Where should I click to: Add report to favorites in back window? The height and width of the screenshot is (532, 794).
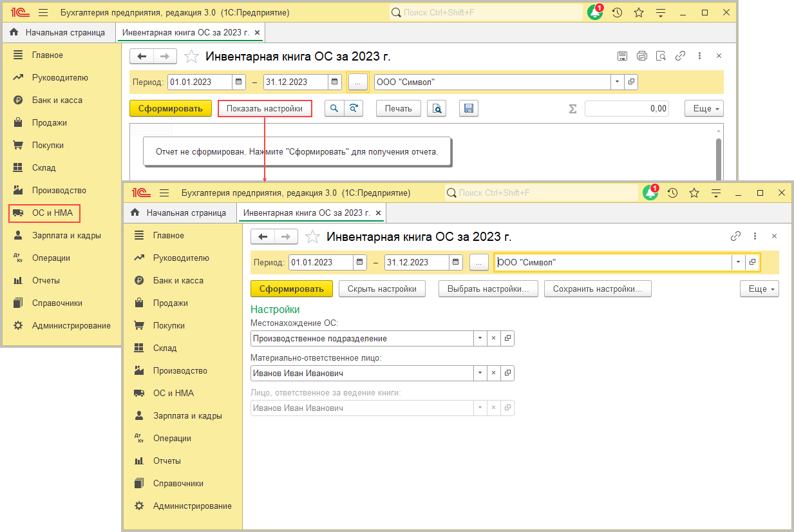pyautogui.click(x=191, y=57)
